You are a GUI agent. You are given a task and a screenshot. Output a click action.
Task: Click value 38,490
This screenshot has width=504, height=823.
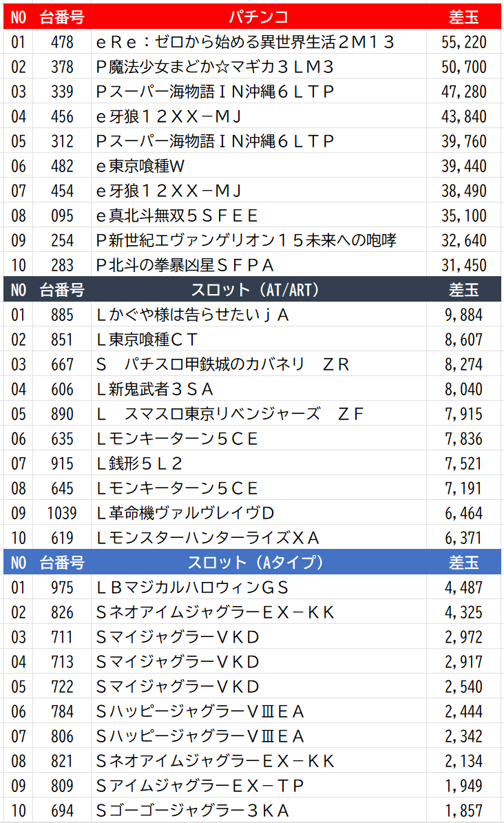[x=463, y=191]
